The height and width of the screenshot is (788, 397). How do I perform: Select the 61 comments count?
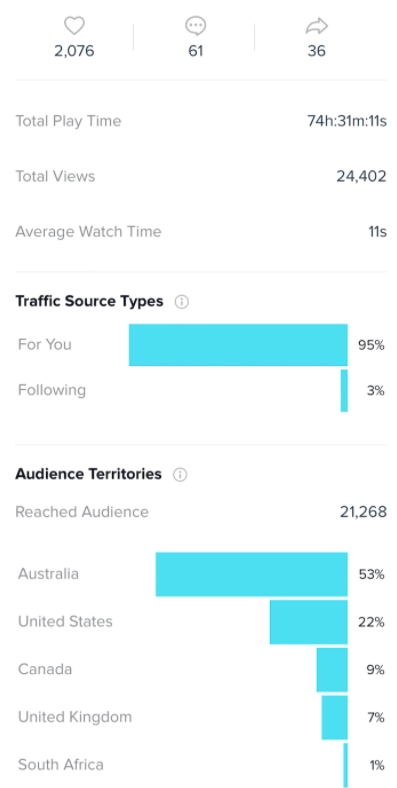click(195, 51)
